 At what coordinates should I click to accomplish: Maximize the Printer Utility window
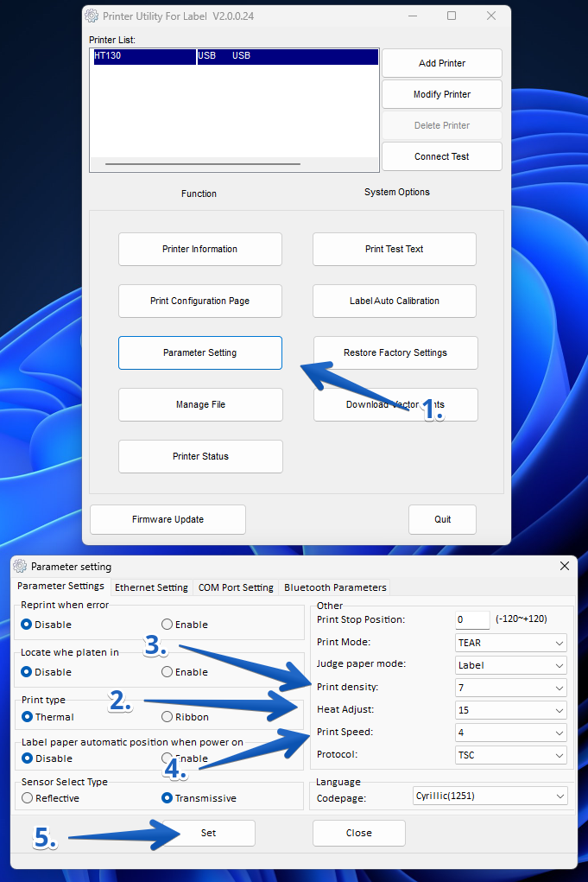(452, 16)
